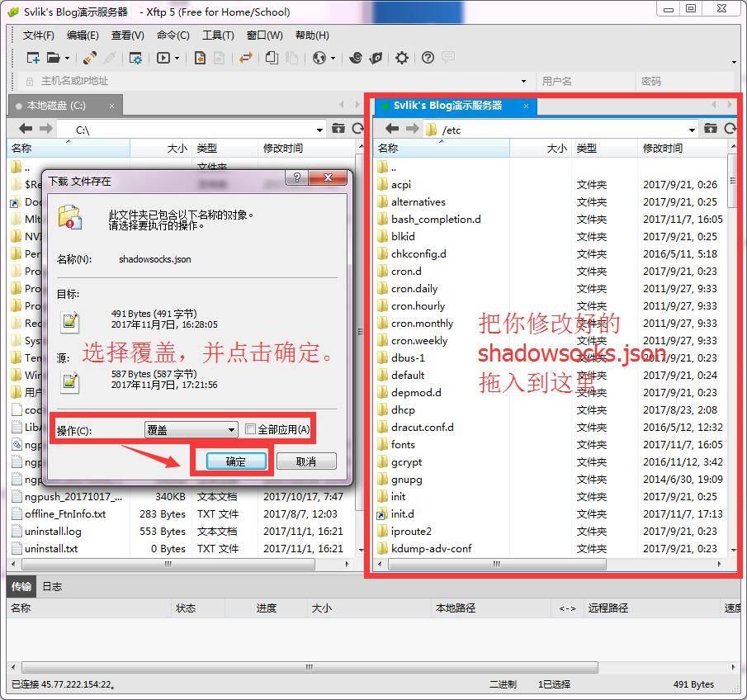Click the Help question-mark toolbar icon

click(428, 58)
